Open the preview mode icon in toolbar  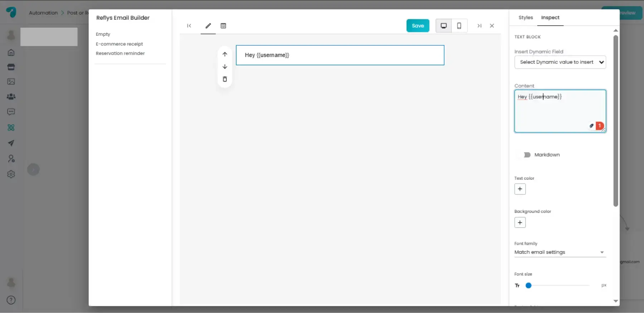point(223,26)
